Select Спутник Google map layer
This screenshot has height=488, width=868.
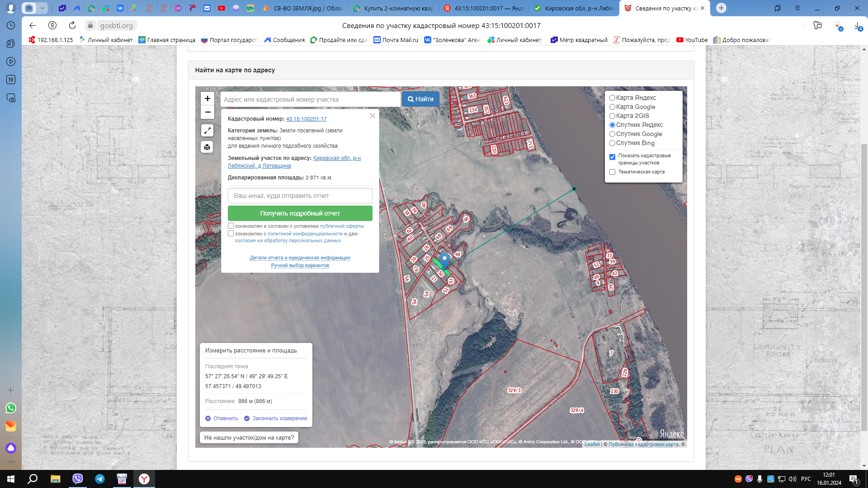click(613, 134)
